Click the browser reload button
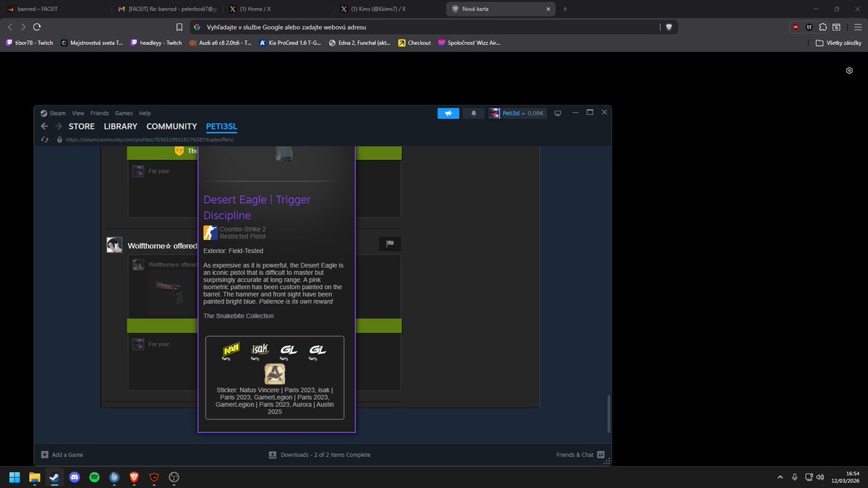This screenshot has width=868, height=488. click(37, 27)
